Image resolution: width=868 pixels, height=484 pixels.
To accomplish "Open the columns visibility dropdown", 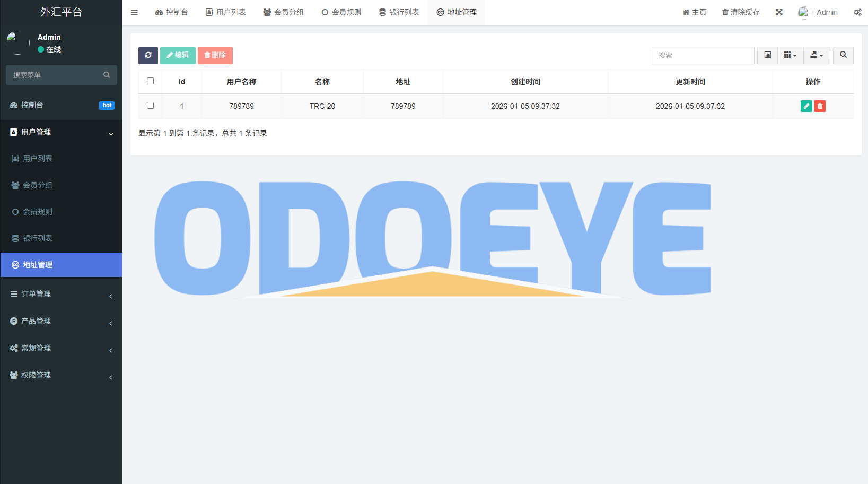I will (790, 55).
